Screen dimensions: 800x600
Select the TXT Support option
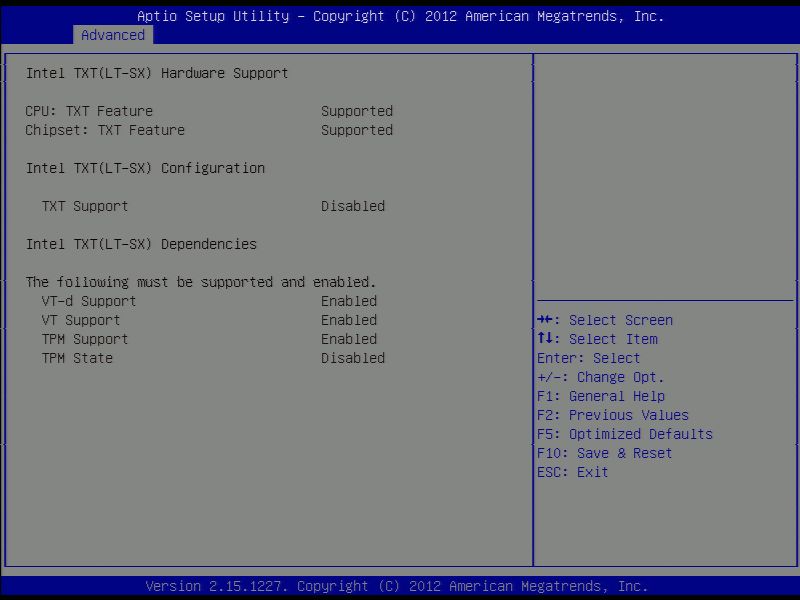coord(85,206)
